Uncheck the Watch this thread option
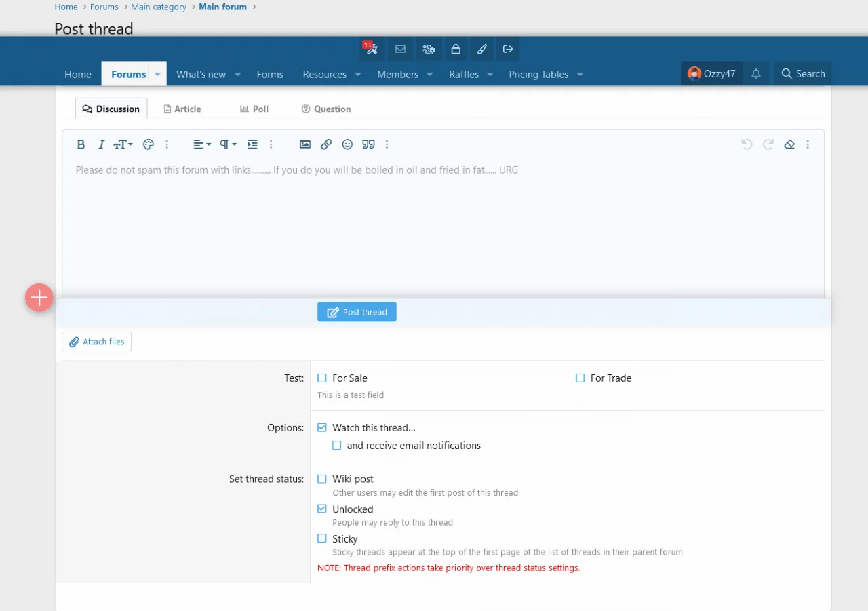 (322, 428)
